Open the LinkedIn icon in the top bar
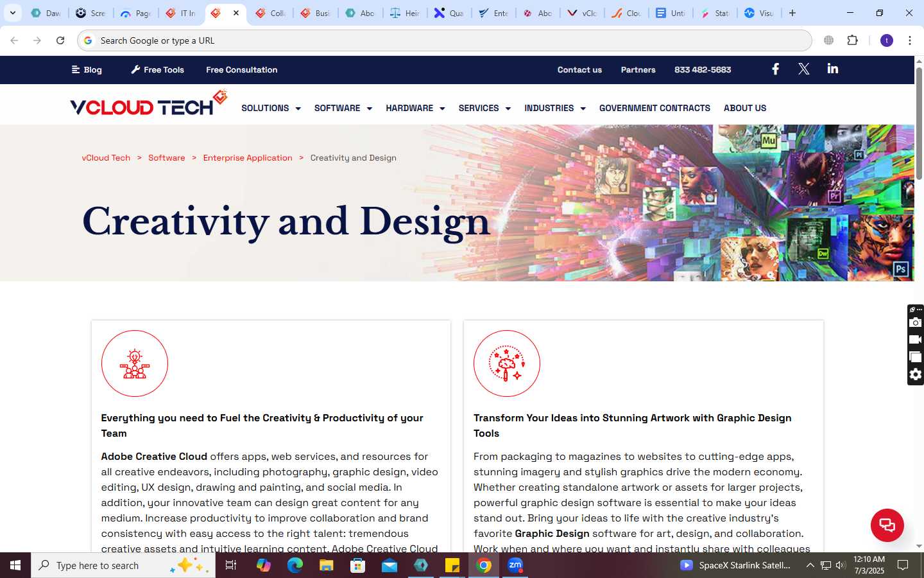Viewport: 924px width, 578px height. (833, 69)
